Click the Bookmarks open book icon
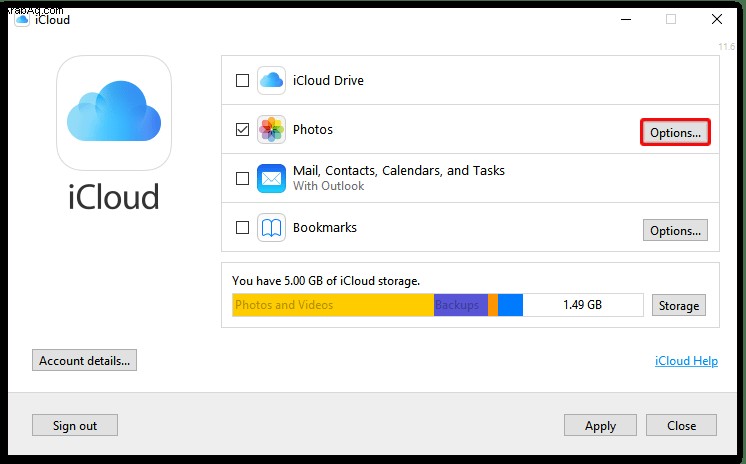Image resolution: width=746 pixels, height=464 pixels. [271, 227]
